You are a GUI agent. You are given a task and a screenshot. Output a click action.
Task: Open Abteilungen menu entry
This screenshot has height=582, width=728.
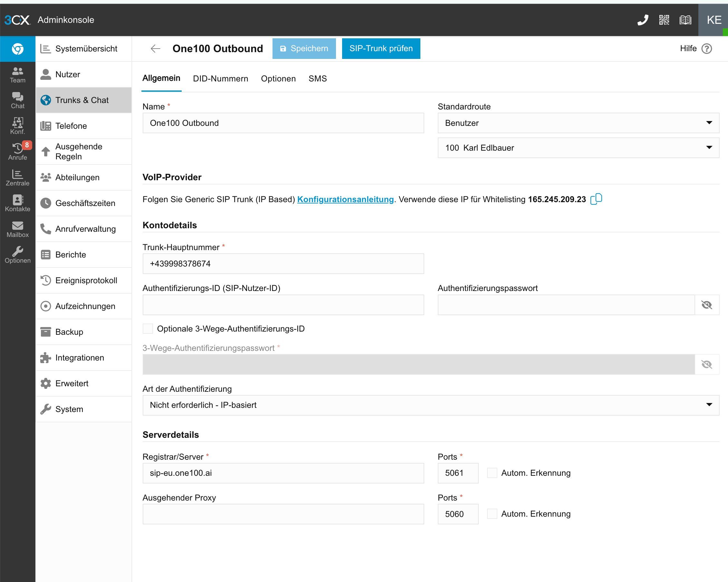pyautogui.click(x=83, y=177)
